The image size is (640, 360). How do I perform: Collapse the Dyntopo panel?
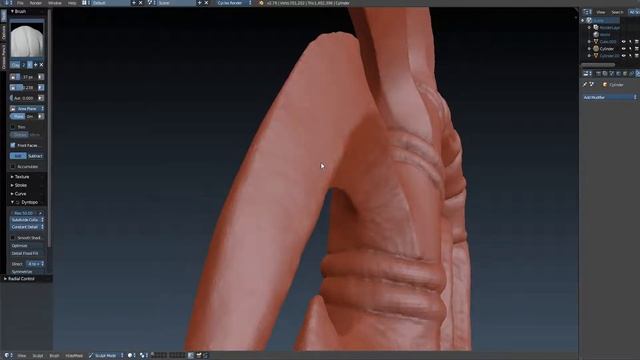(12, 202)
